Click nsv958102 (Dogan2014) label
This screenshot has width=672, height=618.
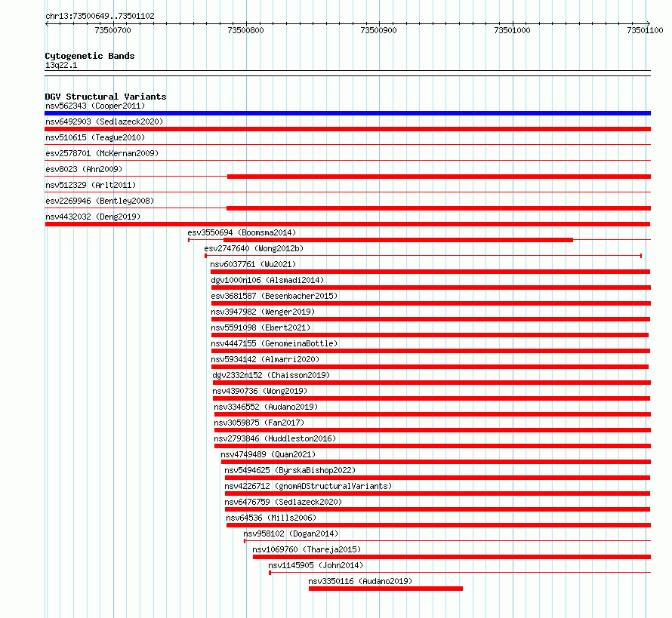pos(291,533)
